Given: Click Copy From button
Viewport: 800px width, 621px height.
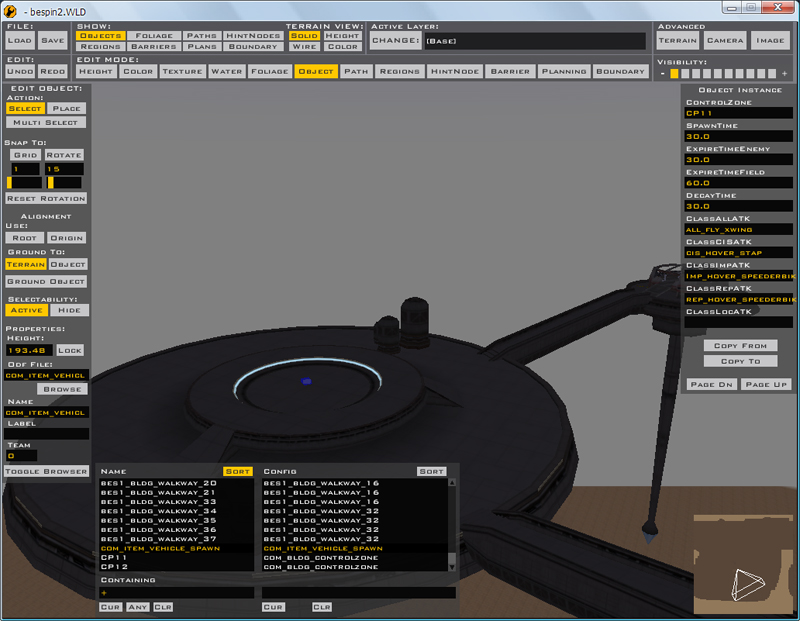Looking at the screenshot, I should tap(740, 345).
